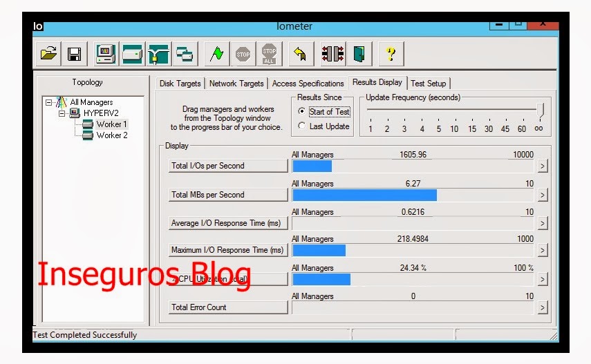This screenshot has width=591, height=364.
Task: Click the Stop All tests icon
Action: (x=269, y=54)
